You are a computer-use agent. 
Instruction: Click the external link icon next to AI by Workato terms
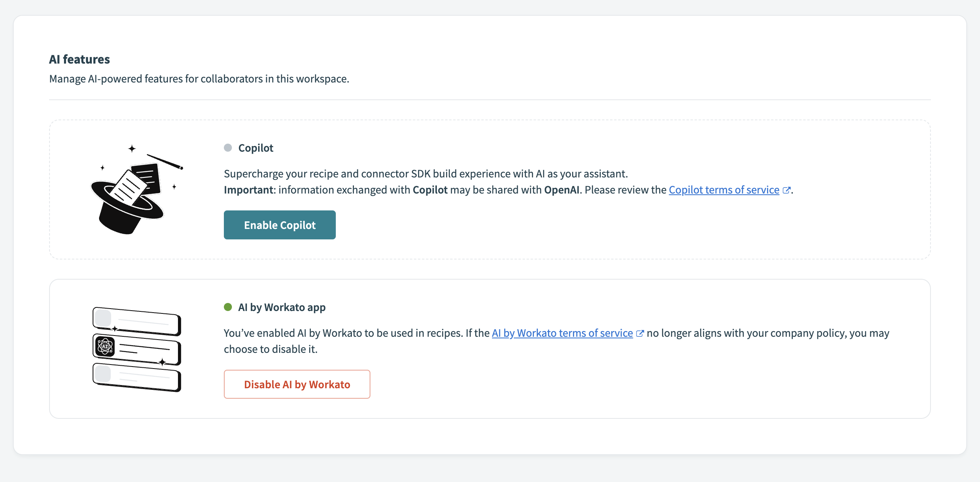pyautogui.click(x=640, y=333)
